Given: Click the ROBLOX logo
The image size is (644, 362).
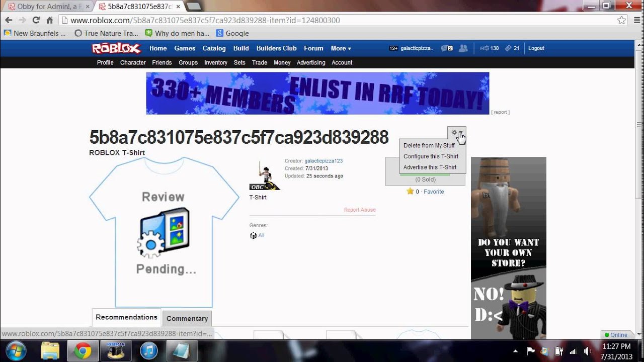Looking at the screenshot, I should click(117, 48).
